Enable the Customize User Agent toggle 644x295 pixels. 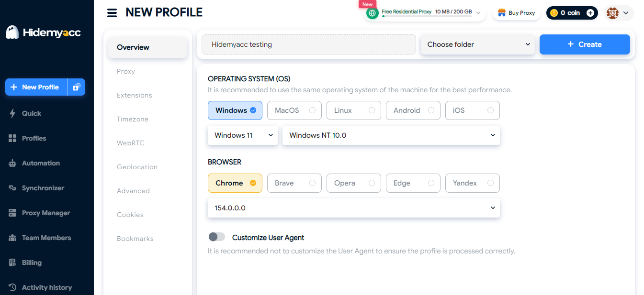[217, 237]
